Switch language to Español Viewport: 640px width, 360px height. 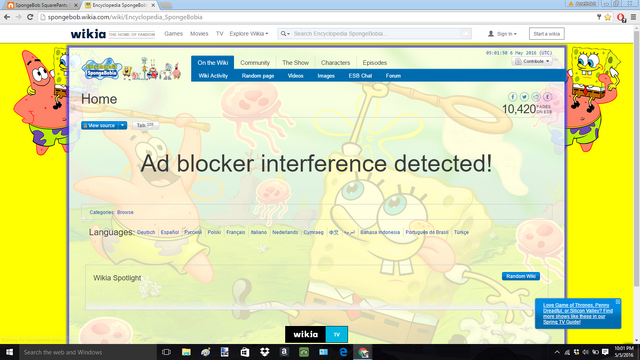point(170,232)
